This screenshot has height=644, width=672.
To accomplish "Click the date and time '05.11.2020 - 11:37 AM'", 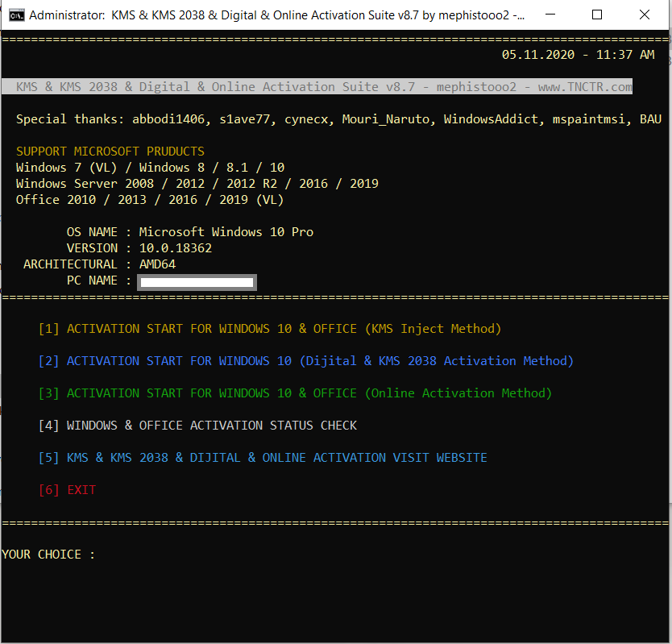I will [579, 55].
